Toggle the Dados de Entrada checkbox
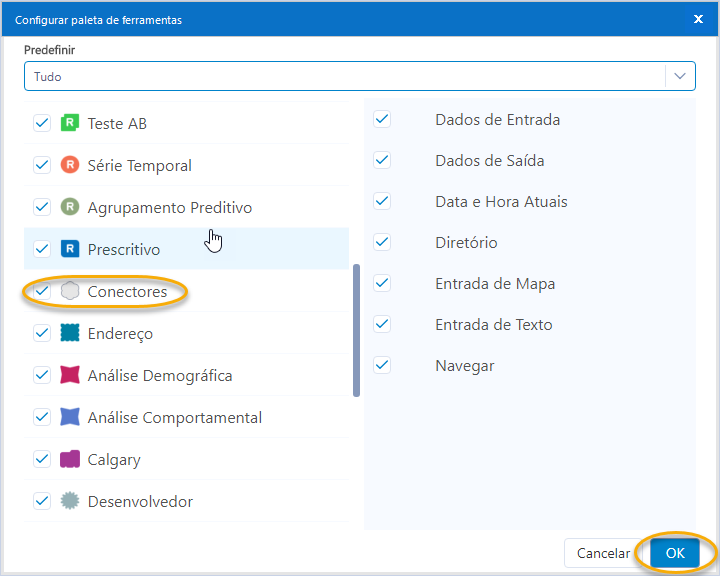This screenshot has width=720, height=576. [x=382, y=120]
